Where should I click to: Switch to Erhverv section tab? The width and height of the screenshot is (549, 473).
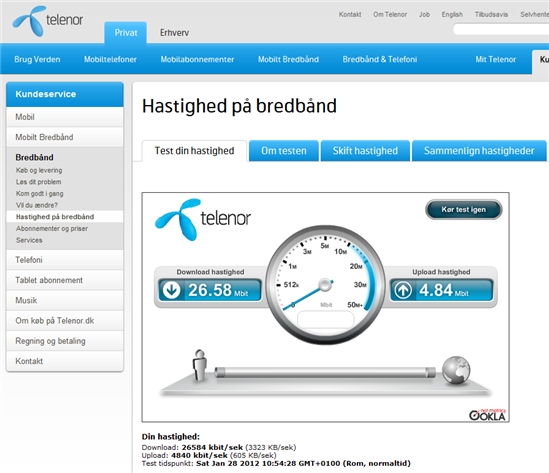[174, 33]
